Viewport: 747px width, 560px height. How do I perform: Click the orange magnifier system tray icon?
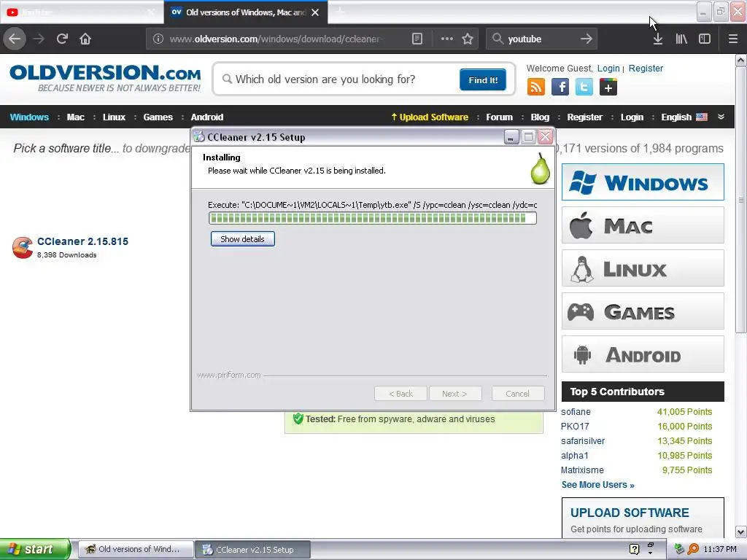(693, 549)
